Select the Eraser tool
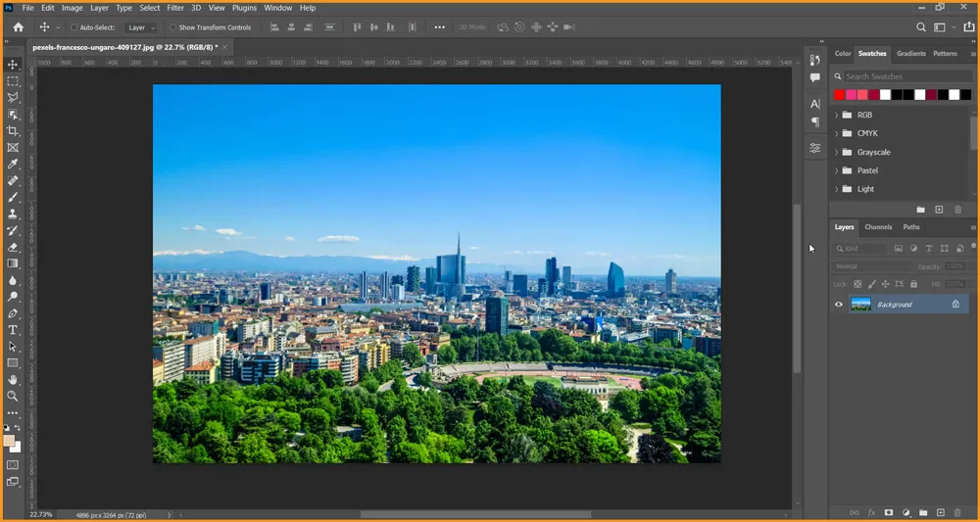980x522 pixels. click(13, 247)
